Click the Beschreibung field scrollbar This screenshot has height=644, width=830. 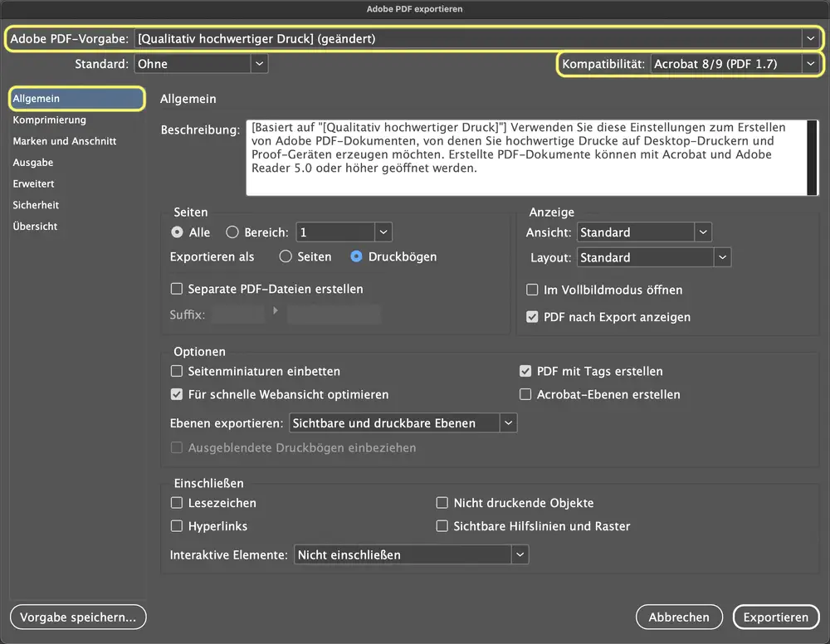coord(812,158)
